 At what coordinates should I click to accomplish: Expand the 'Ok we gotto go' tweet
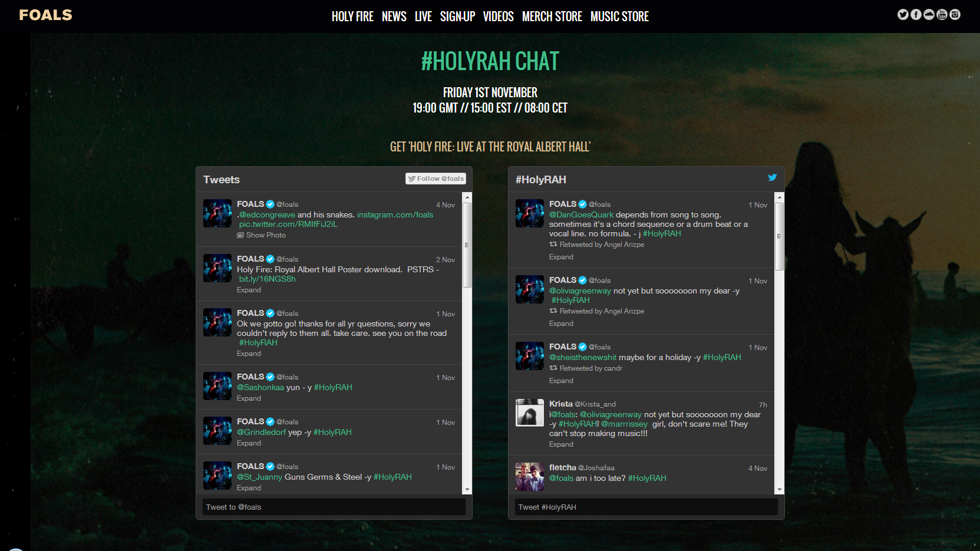tap(249, 354)
